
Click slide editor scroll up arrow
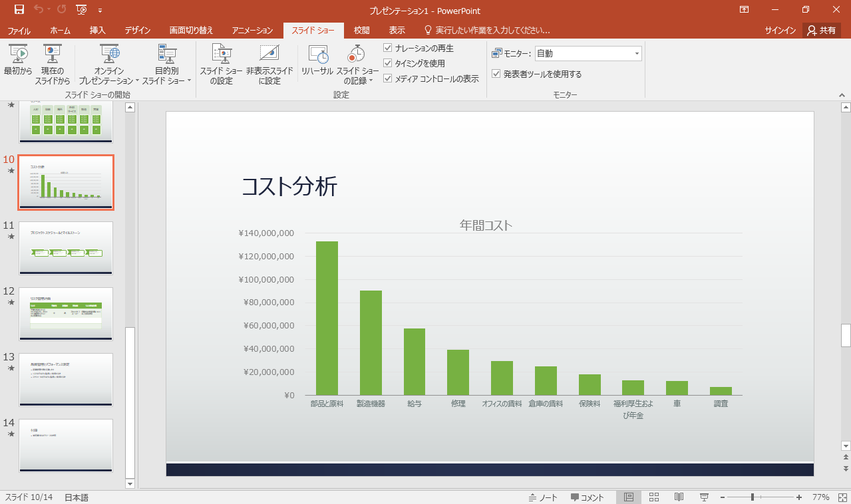pos(846,107)
